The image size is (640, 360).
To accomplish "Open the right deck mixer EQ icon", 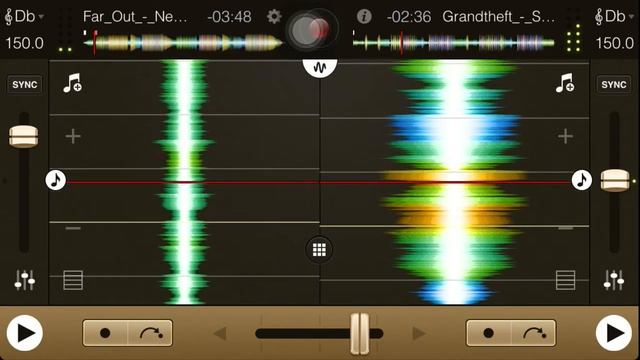I will click(614, 280).
